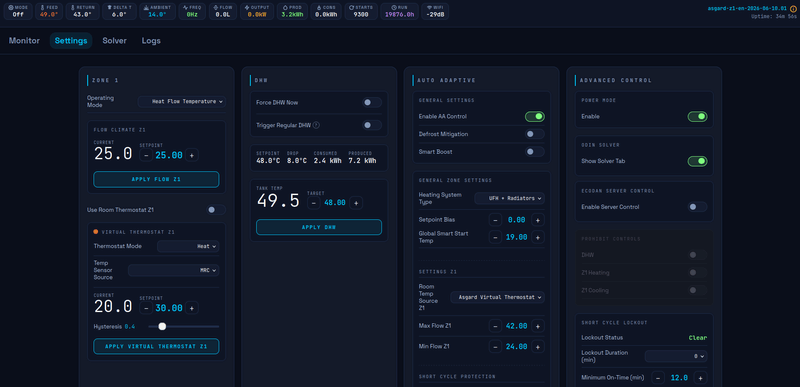Screen dimensions: 800x387
Task: Click the Hysteresis slider handle
Action: click(x=162, y=326)
